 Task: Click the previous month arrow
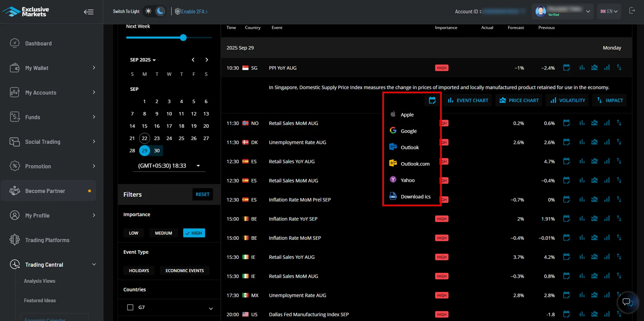click(193, 60)
